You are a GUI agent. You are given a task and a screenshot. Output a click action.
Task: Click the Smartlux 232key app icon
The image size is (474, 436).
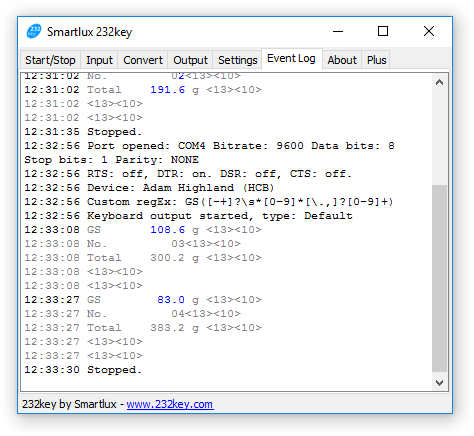click(x=34, y=31)
